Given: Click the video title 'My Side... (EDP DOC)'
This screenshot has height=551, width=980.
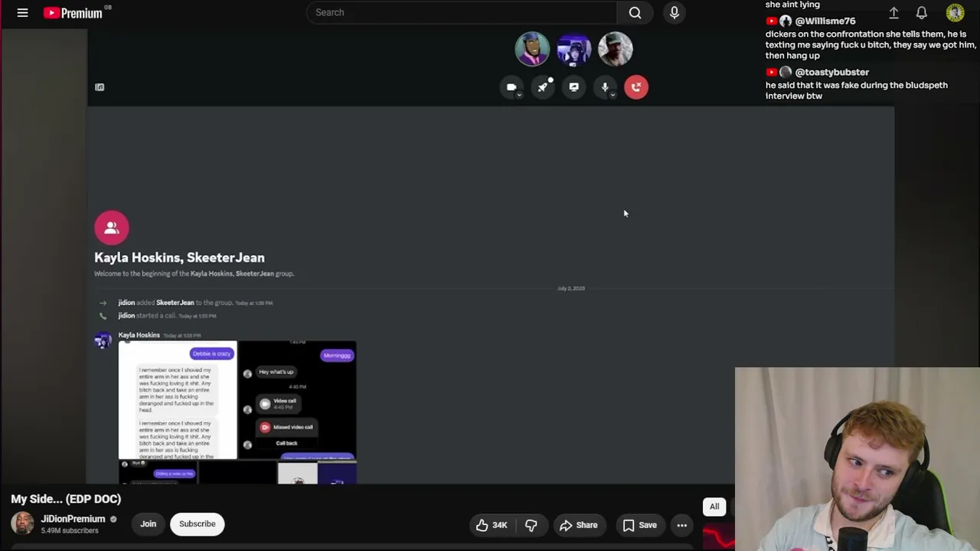Looking at the screenshot, I should click(66, 499).
